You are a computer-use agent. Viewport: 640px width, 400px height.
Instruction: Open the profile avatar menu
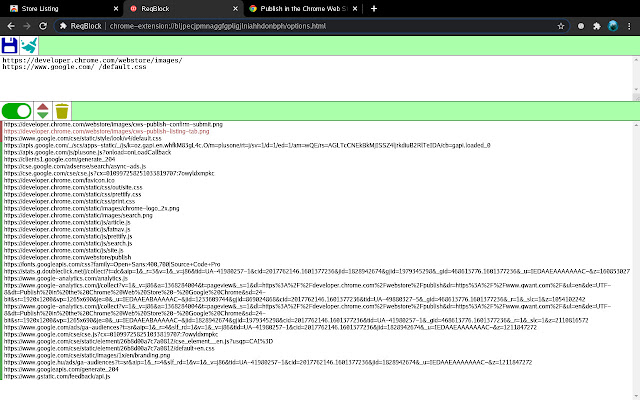pos(613,26)
